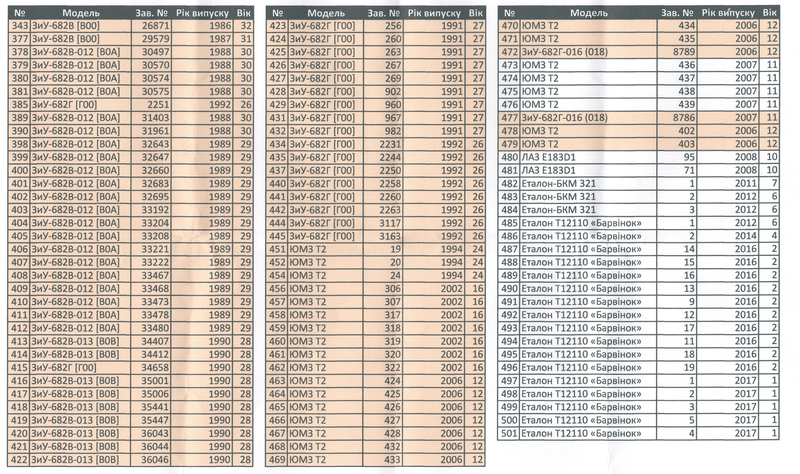The height and width of the screenshot is (474, 800).
Task: Select the serial number 95 cell
Action: [x=678, y=157]
